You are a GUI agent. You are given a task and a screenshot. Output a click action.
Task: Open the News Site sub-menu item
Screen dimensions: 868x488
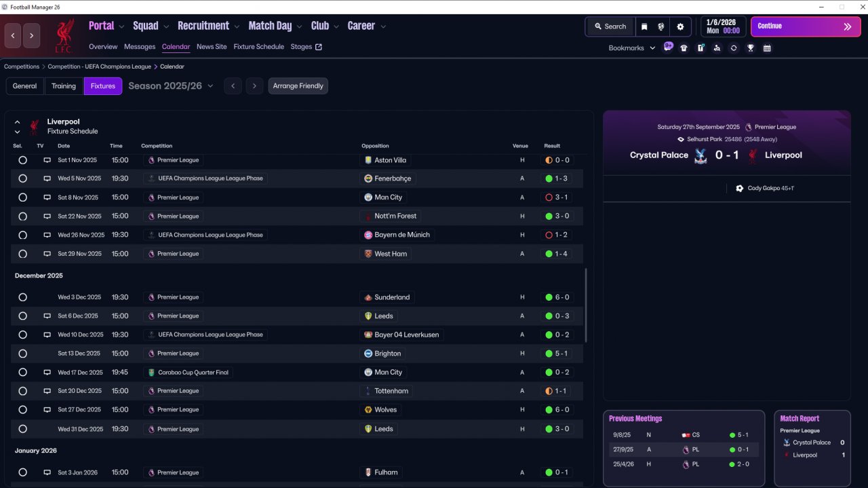pyautogui.click(x=212, y=47)
